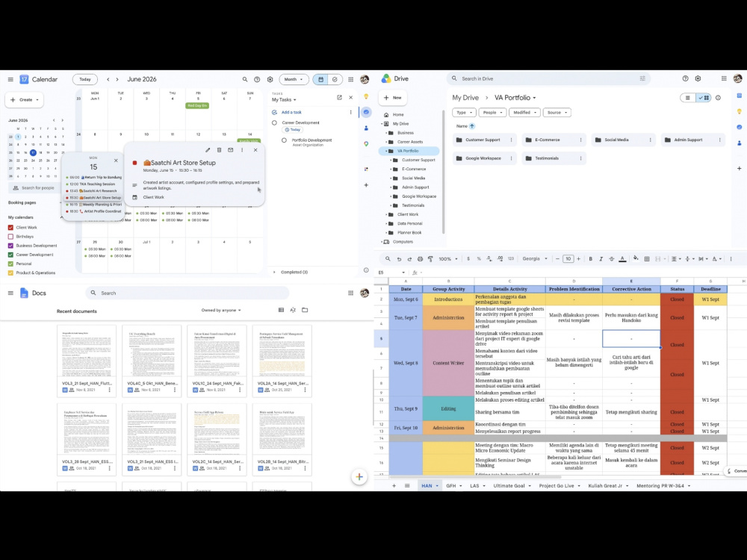Select the HAN sheet tab
Viewport: 747px width, 560px height.
click(x=430, y=486)
